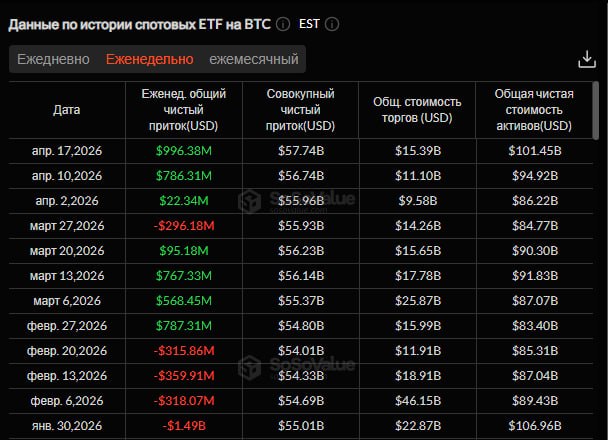Click the Общ. стоимость торгов header
Viewport: 608px width, 440px height.
click(x=418, y=110)
